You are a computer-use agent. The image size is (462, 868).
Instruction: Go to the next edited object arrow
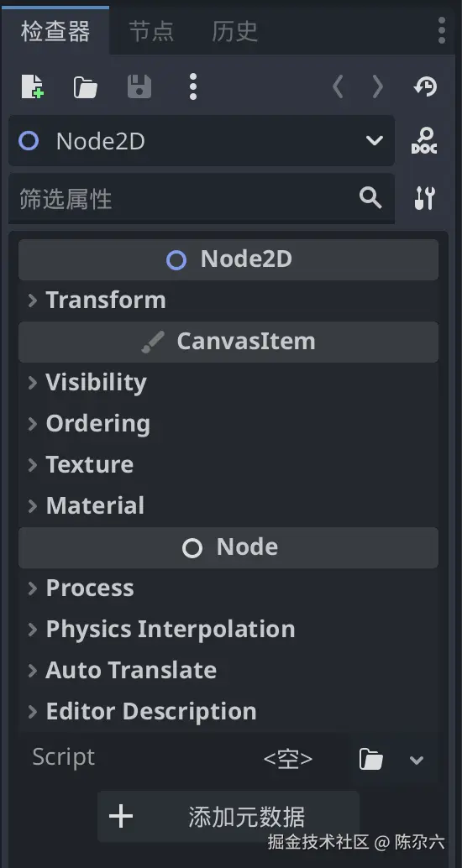tap(378, 87)
